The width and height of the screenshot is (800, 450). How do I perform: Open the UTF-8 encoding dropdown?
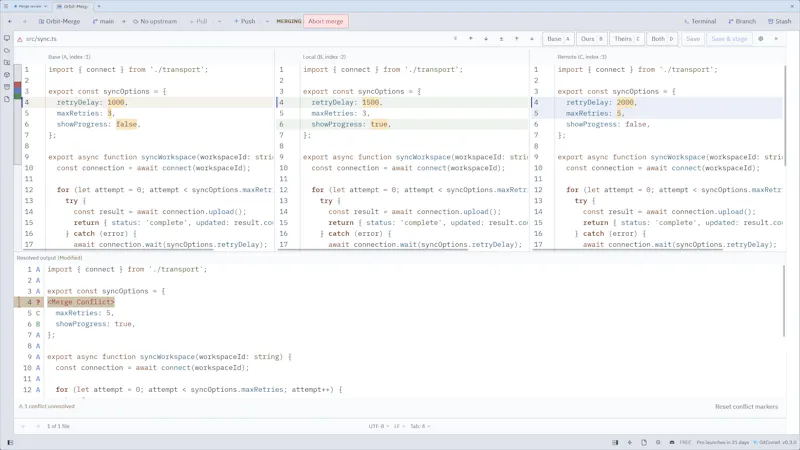(378, 426)
